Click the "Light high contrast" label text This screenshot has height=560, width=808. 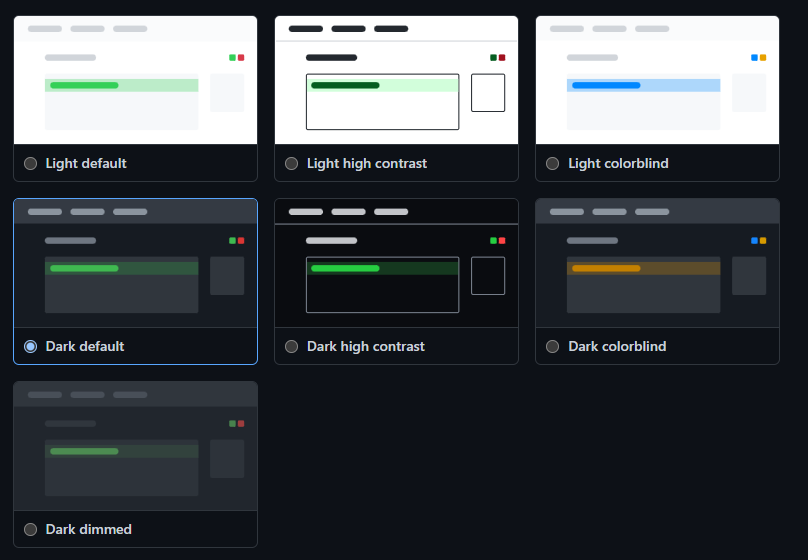367,163
